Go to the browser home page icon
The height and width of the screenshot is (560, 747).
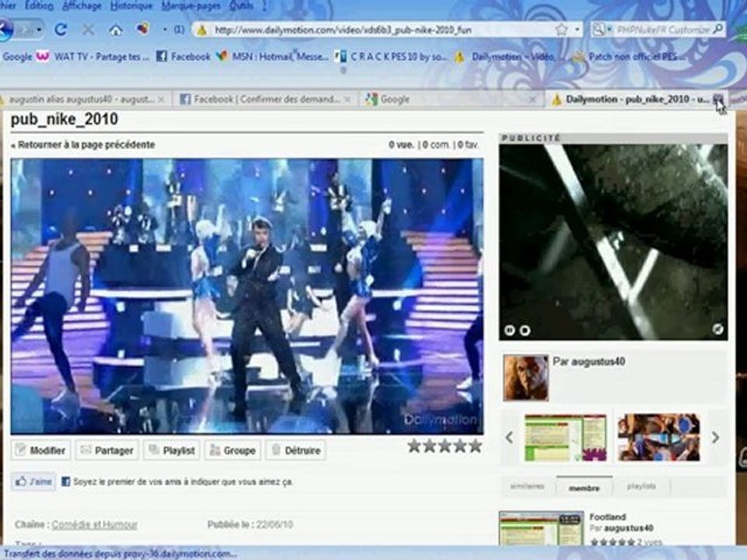click(116, 30)
